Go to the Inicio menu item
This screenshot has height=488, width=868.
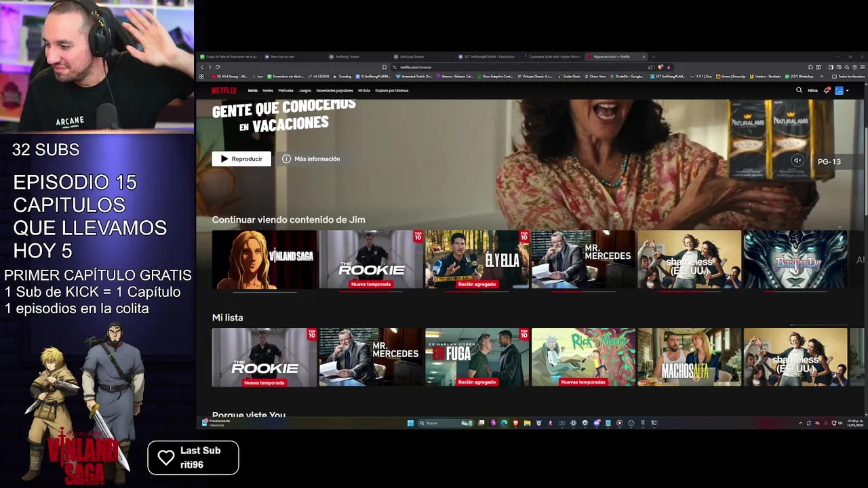tap(252, 90)
